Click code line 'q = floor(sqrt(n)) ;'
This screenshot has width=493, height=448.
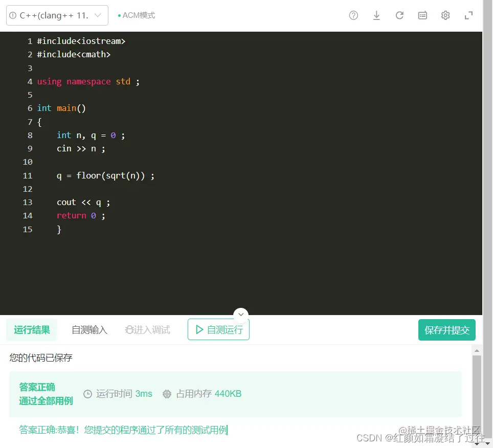106,176
